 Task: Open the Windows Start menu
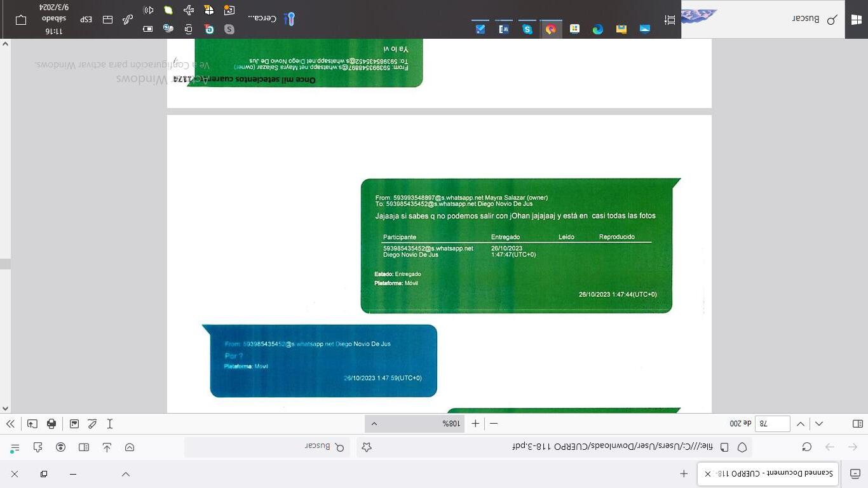coord(856,19)
